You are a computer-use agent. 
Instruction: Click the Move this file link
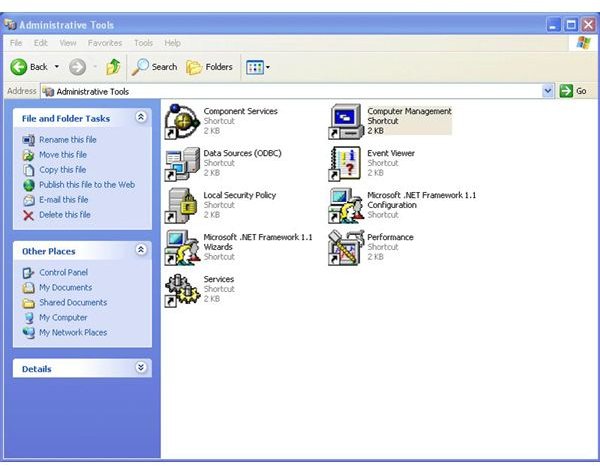coord(63,155)
